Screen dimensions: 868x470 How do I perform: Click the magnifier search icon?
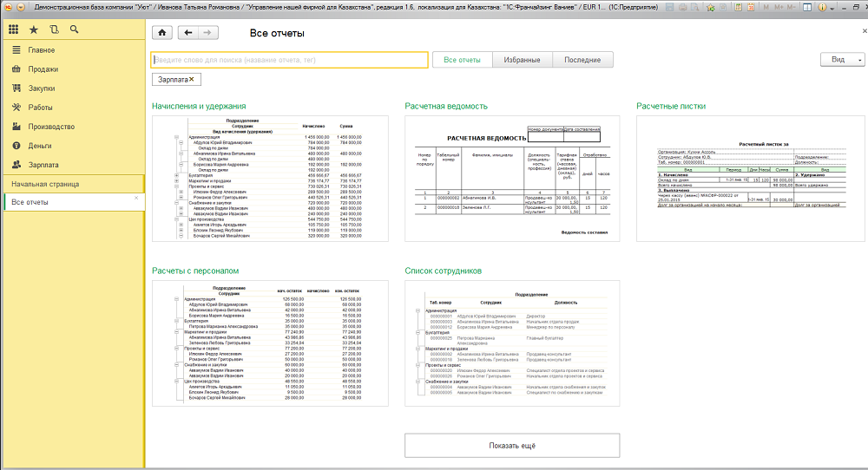(x=74, y=29)
